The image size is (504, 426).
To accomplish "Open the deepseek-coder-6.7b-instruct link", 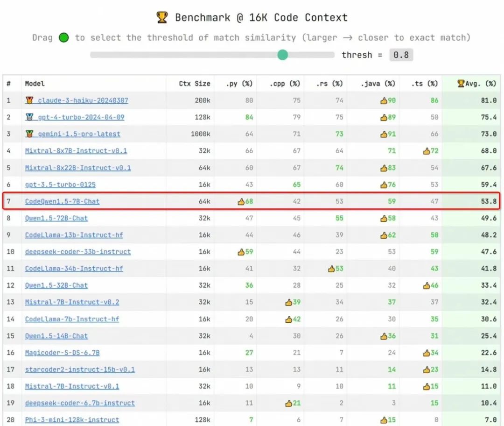I will click(x=80, y=403).
